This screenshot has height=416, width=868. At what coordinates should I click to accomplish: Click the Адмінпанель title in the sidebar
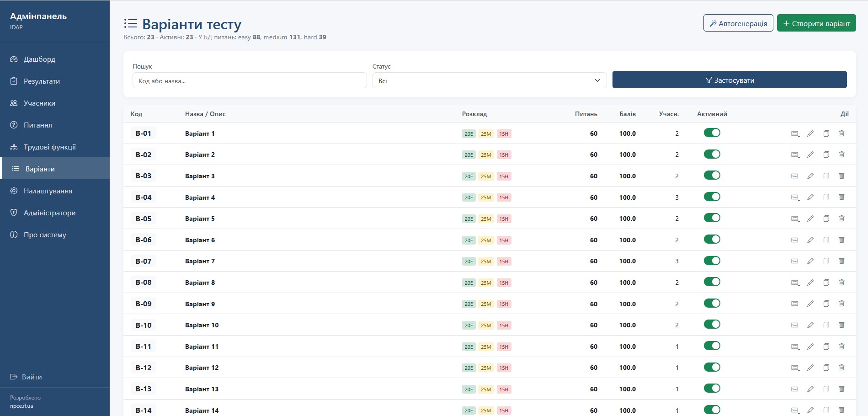(x=38, y=16)
